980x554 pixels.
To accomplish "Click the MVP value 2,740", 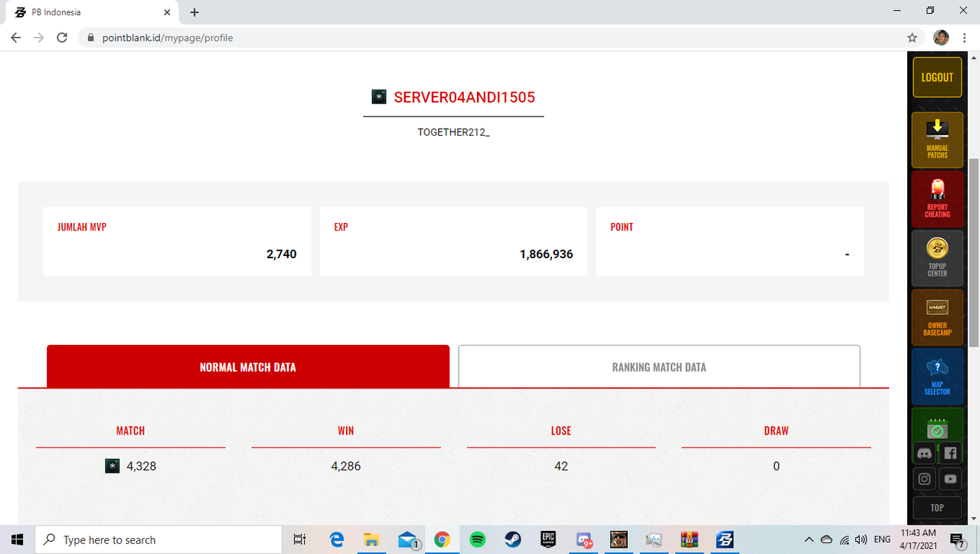I will tap(281, 254).
